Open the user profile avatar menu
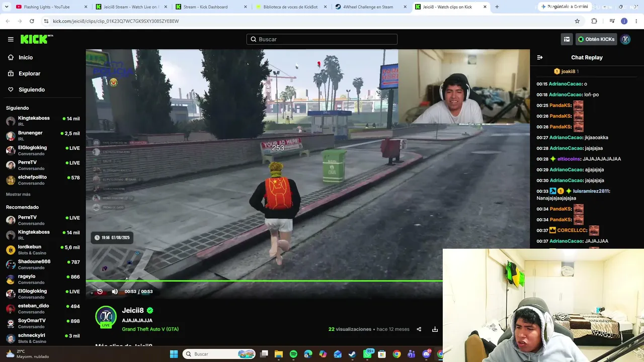Viewport: 644px width, 362px height. tap(625, 39)
